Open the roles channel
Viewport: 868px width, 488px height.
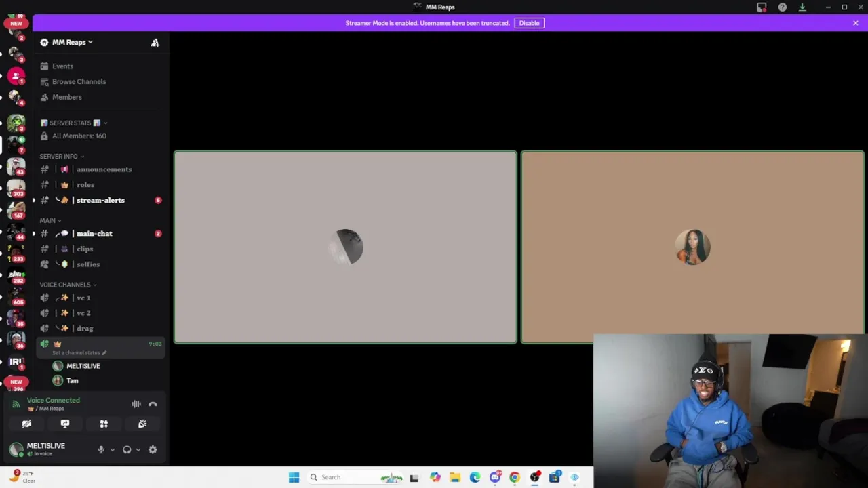[101, 184]
